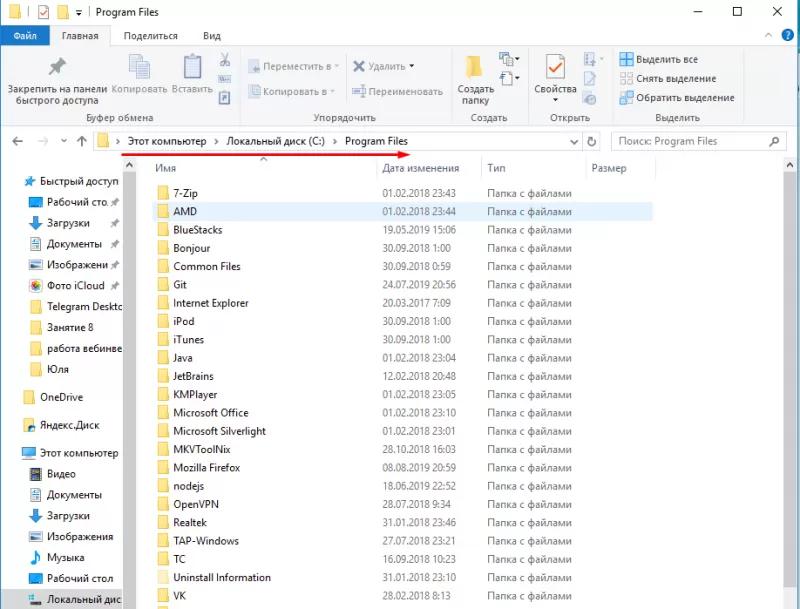The height and width of the screenshot is (609, 800).
Task: Select the Internet Explorer folder
Action: (402, 303)
